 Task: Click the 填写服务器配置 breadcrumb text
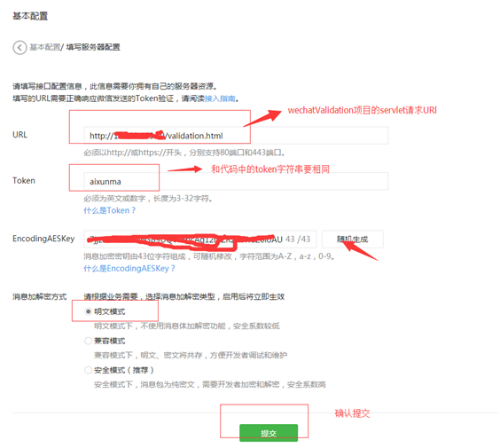93,47
